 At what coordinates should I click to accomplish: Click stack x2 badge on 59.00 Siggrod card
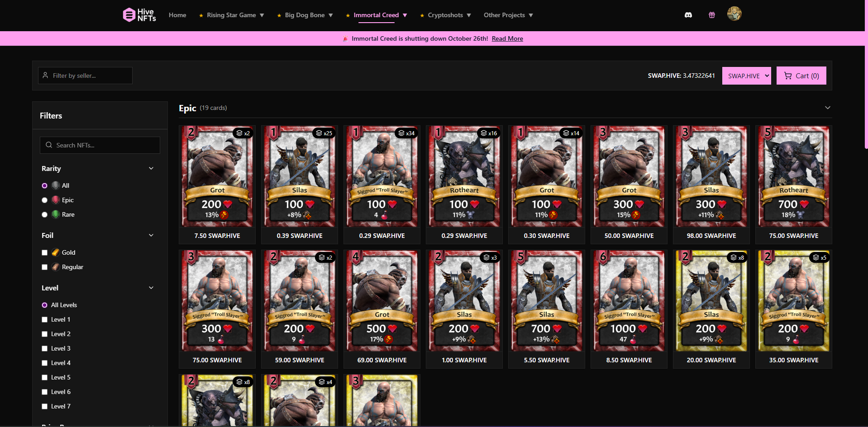tap(325, 257)
